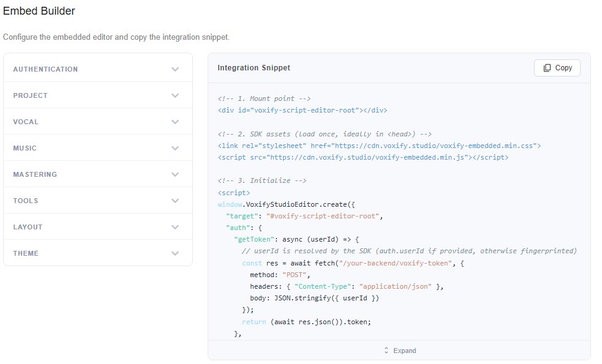Expand the Project section
The image size is (602, 364).
click(x=98, y=95)
